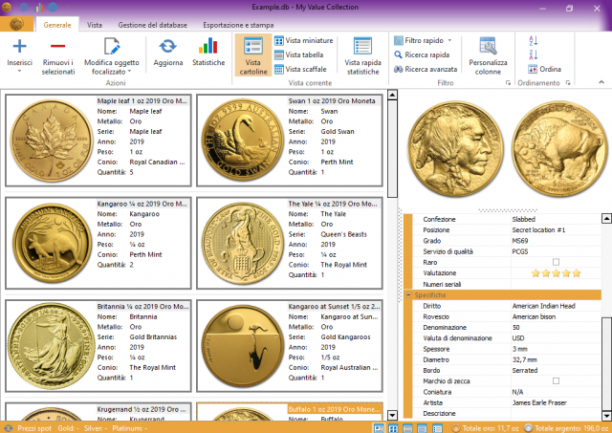Select Vista tabella view
Viewport: 612px width, 433px height.
(299, 55)
